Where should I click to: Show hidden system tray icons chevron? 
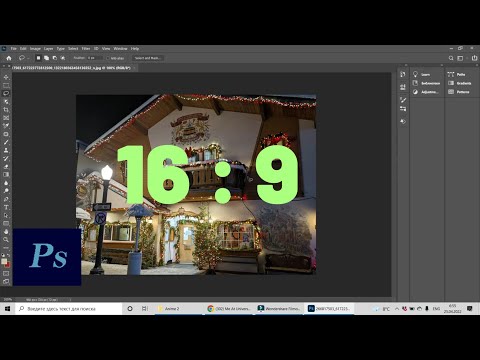click(397, 309)
